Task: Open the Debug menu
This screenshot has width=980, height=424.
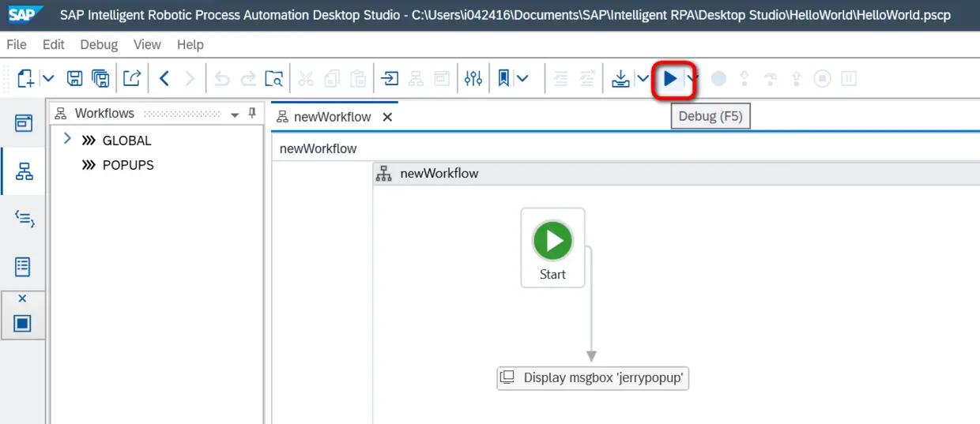Action: click(x=99, y=44)
